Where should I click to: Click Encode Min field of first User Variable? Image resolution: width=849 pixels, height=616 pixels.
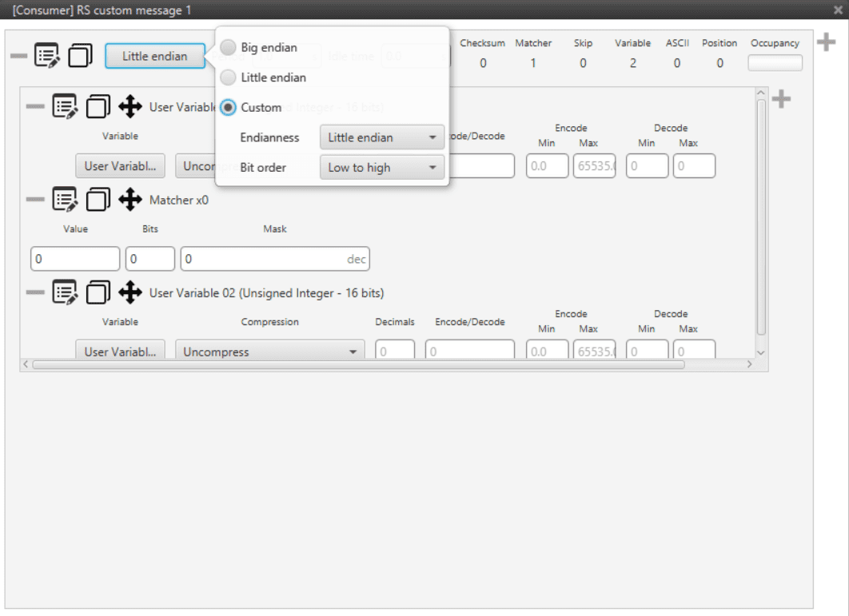pos(547,166)
